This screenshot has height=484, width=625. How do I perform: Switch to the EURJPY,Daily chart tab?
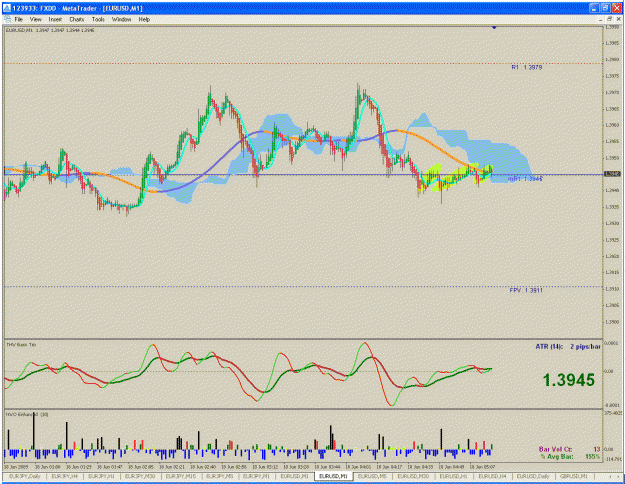[x=25, y=476]
